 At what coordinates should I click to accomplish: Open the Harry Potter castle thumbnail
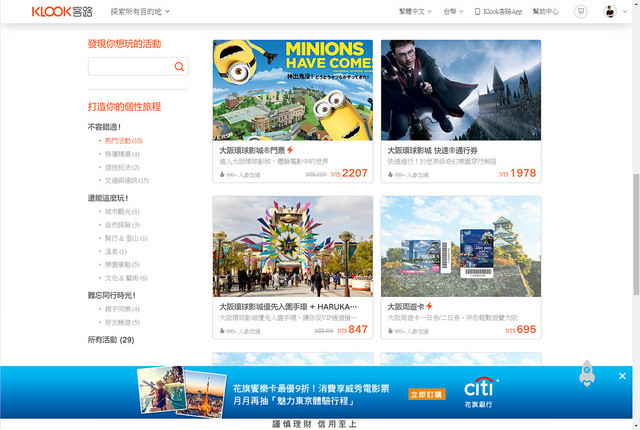[x=461, y=90]
